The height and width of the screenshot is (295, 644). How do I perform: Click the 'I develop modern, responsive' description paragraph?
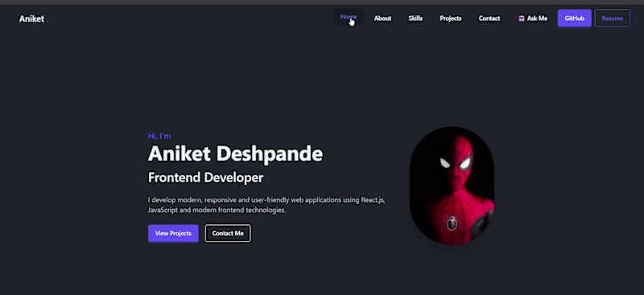[x=266, y=205]
